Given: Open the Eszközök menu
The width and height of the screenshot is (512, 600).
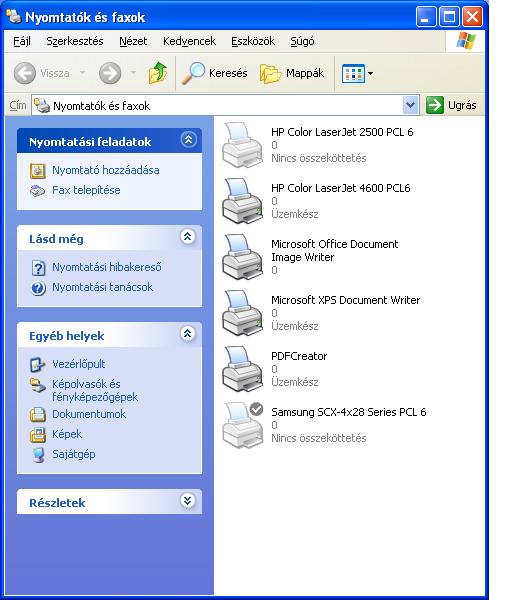Looking at the screenshot, I should pyautogui.click(x=253, y=41).
